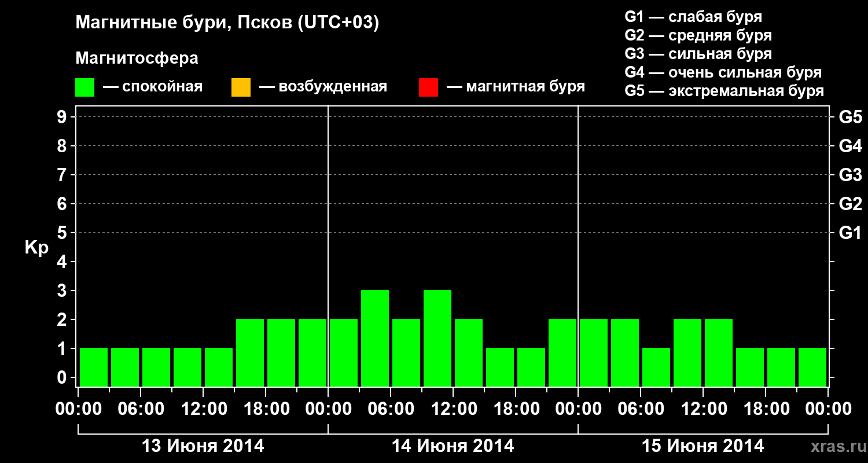This screenshot has height=463, width=868.
Task: Click the 'G2 — средняя буря' description line
Action: click(698, 35)
